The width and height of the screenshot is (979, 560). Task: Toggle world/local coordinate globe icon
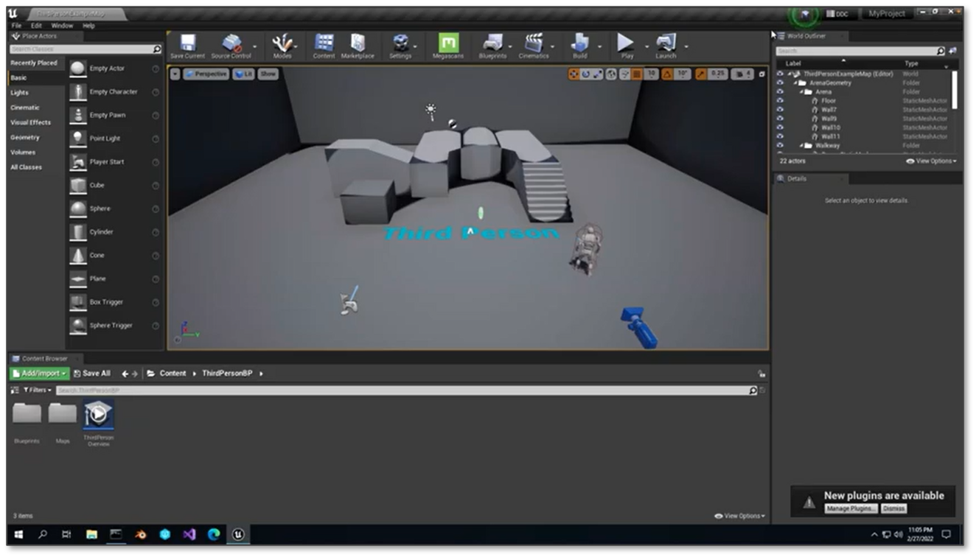[611, 74]
